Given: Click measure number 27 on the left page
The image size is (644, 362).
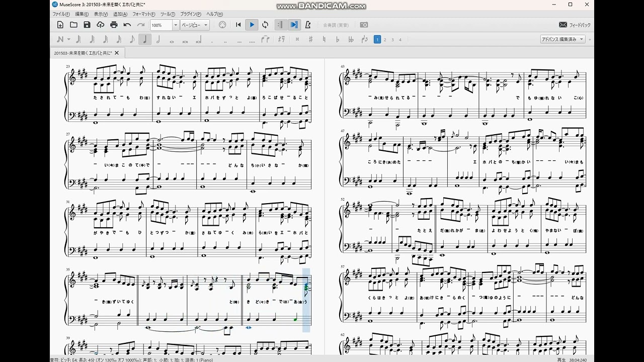Looking at the screenshot, I should click(x=68, y=134).
